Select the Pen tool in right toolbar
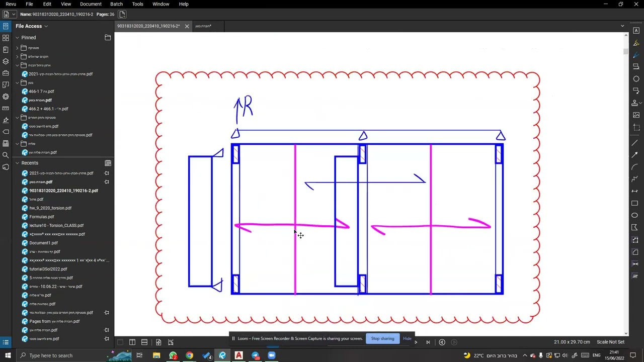Screen dimensions: 644x362 (x=636, y=55)
